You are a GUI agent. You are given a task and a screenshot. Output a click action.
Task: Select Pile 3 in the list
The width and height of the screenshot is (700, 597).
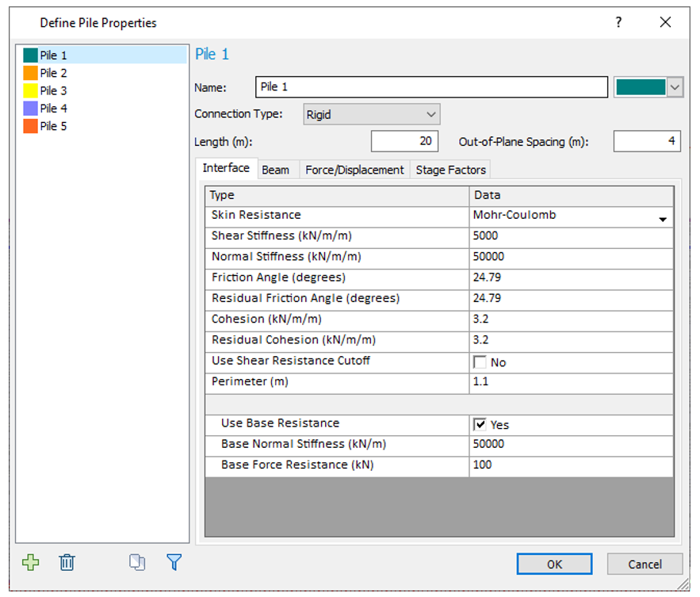pos(54,90)
